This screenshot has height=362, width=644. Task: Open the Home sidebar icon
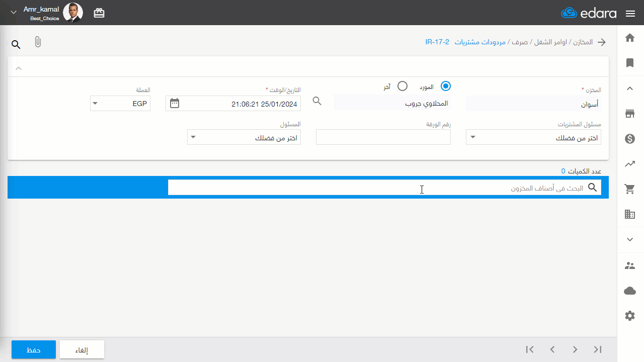coord(629,38)
